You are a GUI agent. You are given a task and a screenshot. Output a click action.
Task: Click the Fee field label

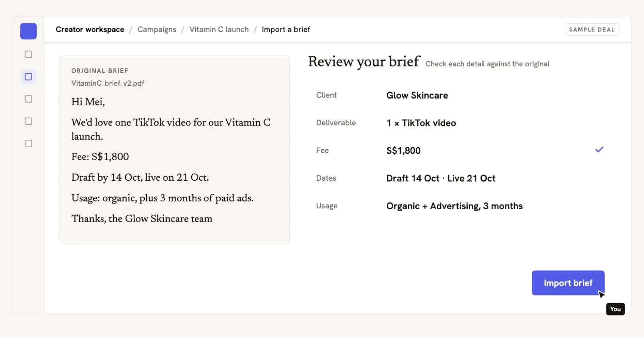[322, 150]
